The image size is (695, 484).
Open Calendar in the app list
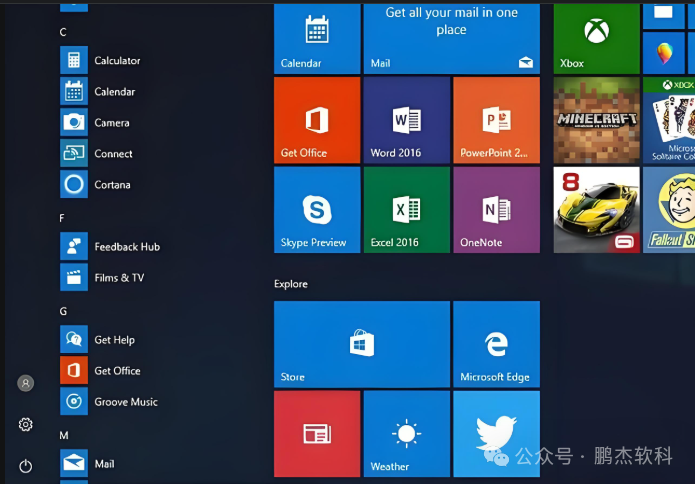[98, 91]
